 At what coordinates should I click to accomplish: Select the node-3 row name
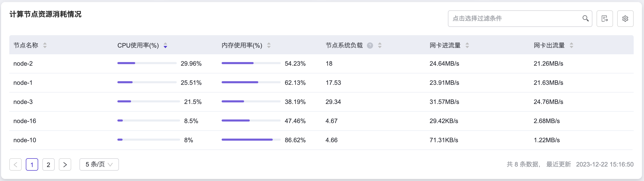tap(23, 102)
